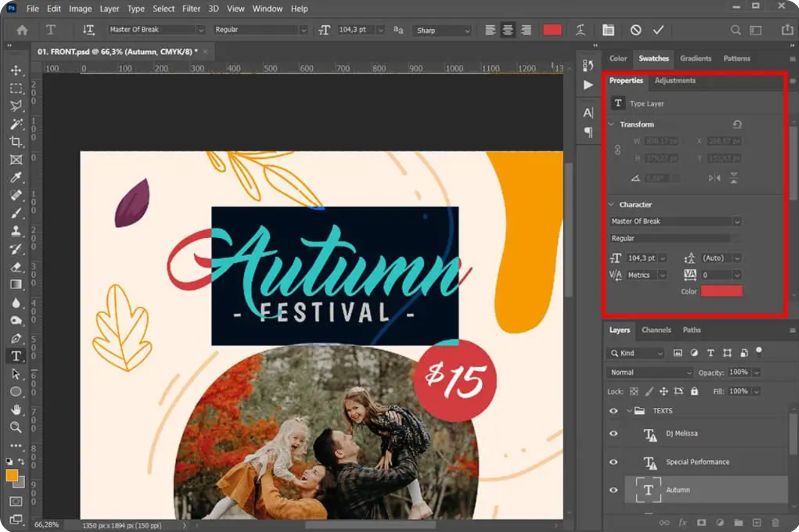Select the Horizontal Type tool
799x532 pixels.
pos(16,356)
